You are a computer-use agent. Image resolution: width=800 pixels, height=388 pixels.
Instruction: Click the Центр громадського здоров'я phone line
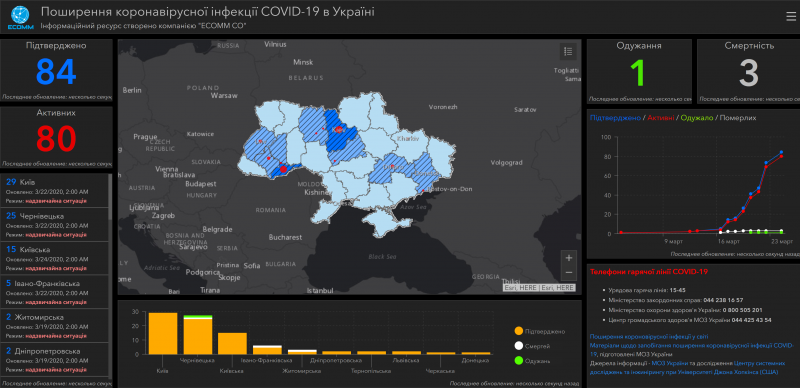tap(690, 320)
